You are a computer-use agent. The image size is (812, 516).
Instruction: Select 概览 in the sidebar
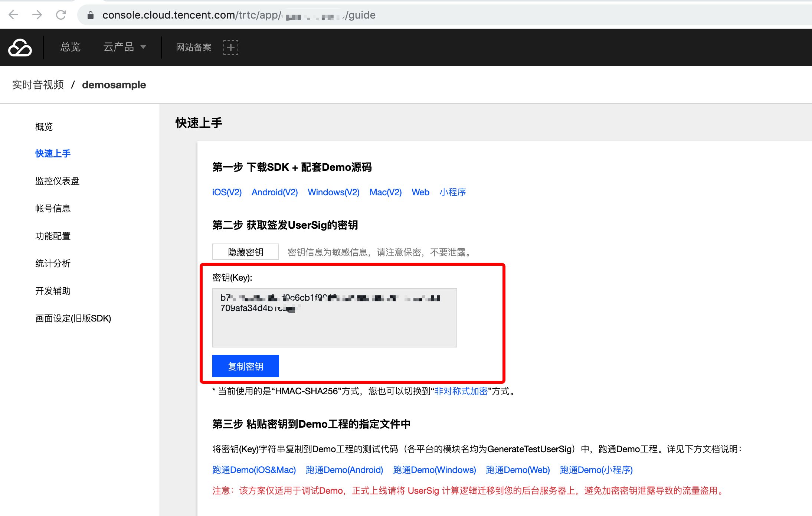pos(44,127)
